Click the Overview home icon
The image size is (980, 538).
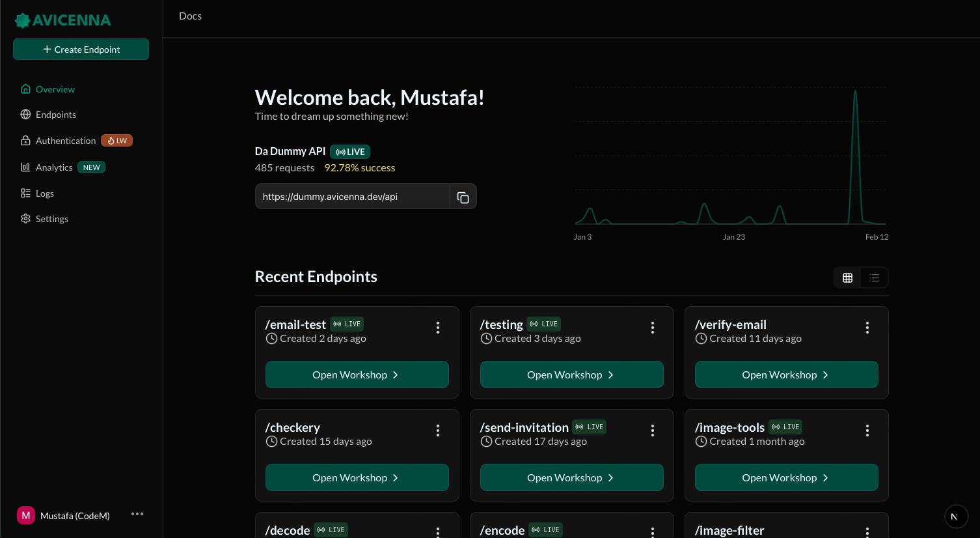coord(25,89)
